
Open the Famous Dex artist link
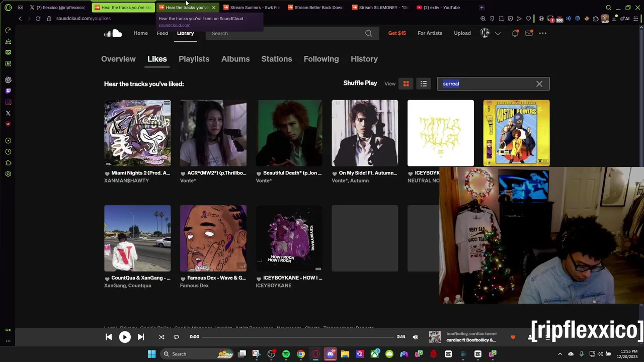click(194, 286)
